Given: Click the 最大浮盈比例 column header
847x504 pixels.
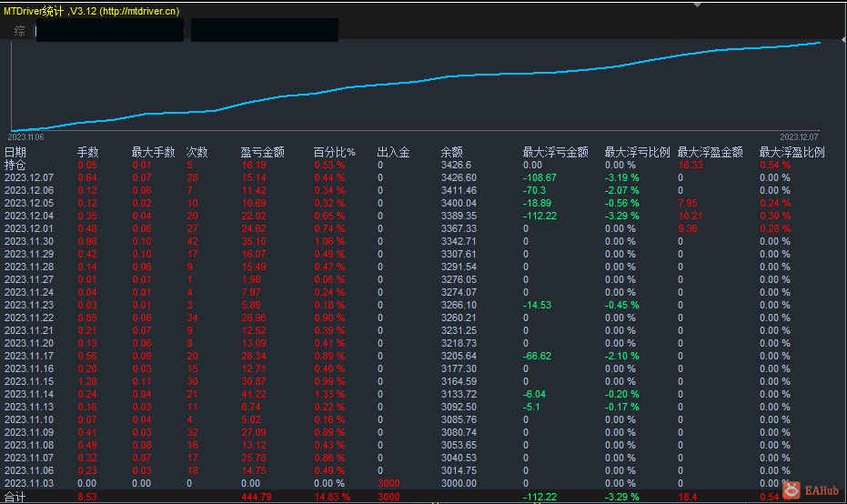Looking at the screenshot, I should coord(792,152).
